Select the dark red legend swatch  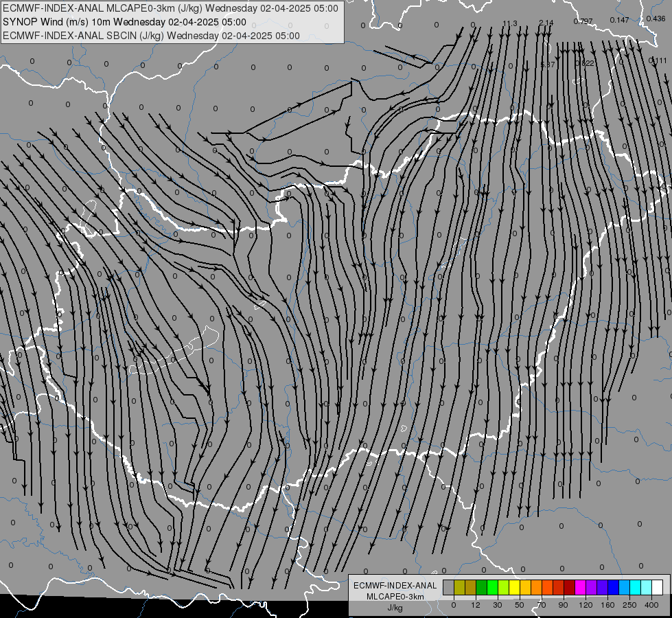click(x=569, y=587)
